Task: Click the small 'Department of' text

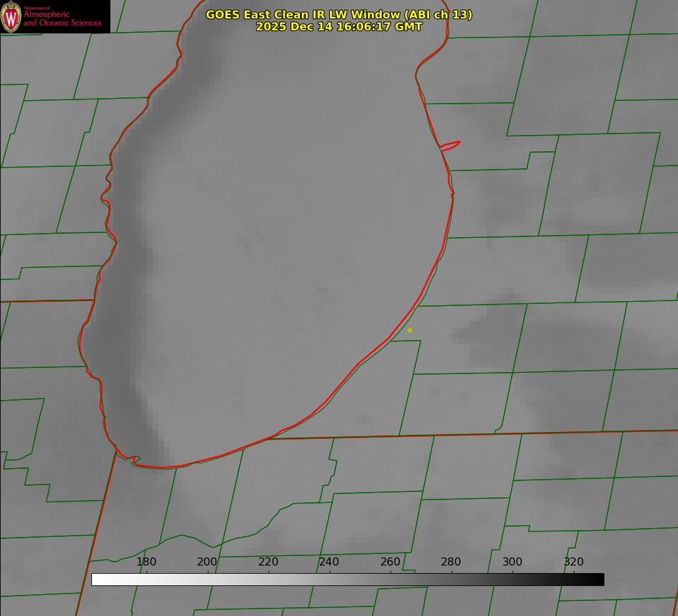Action: (x=37, y=8)
